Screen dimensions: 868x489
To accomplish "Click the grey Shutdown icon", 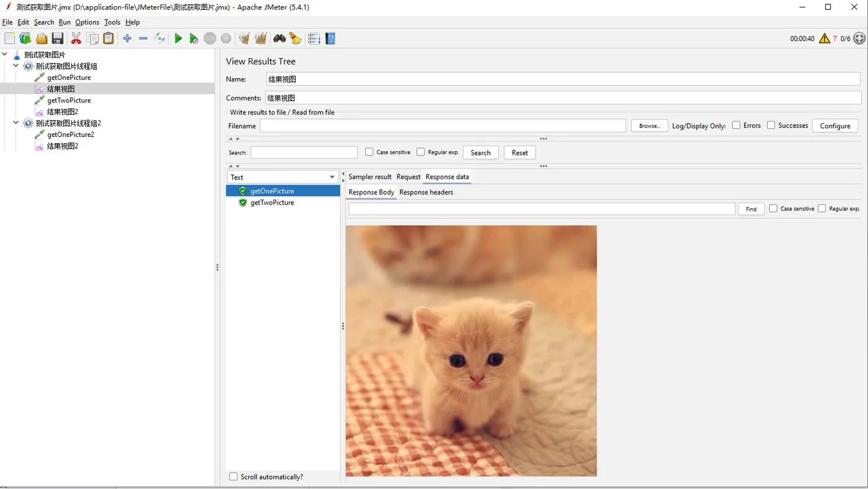I will pyautogui.click(x=226, y=38).
